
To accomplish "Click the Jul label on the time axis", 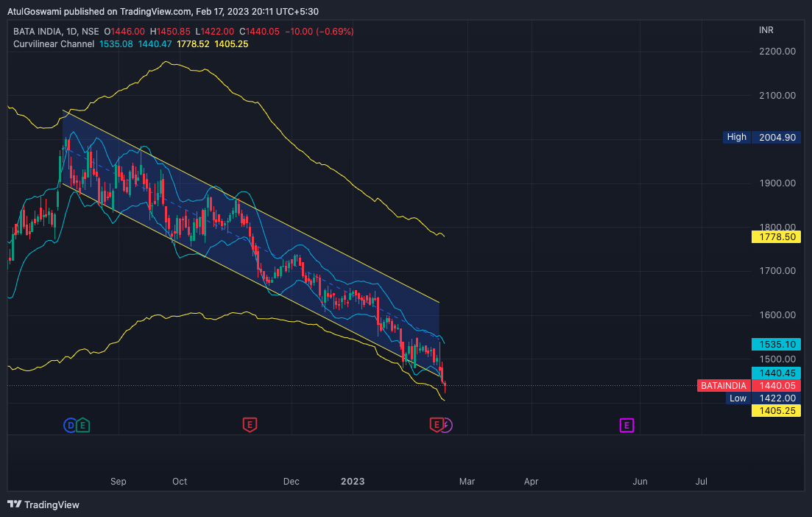I will click(x=701, y=481).
